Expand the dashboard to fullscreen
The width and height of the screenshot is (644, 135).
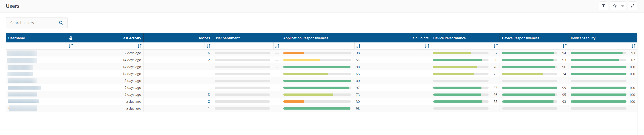pyautogui.click(x=632, y=6)
